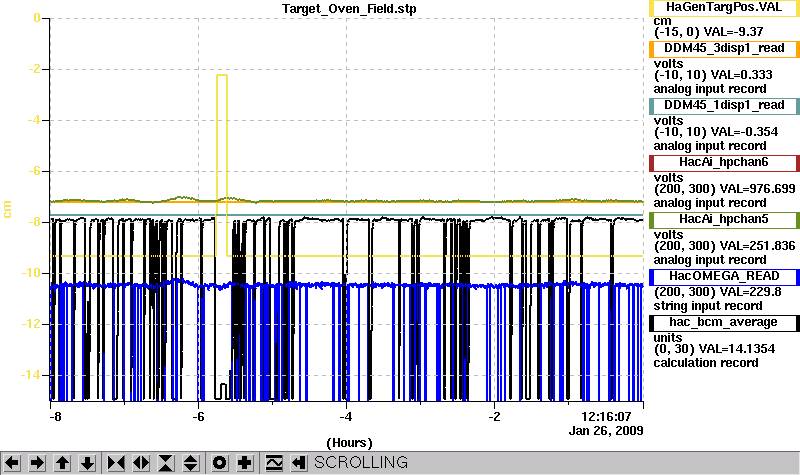Click the vertical zoom-out up-down triangles icon

(191, 463)
